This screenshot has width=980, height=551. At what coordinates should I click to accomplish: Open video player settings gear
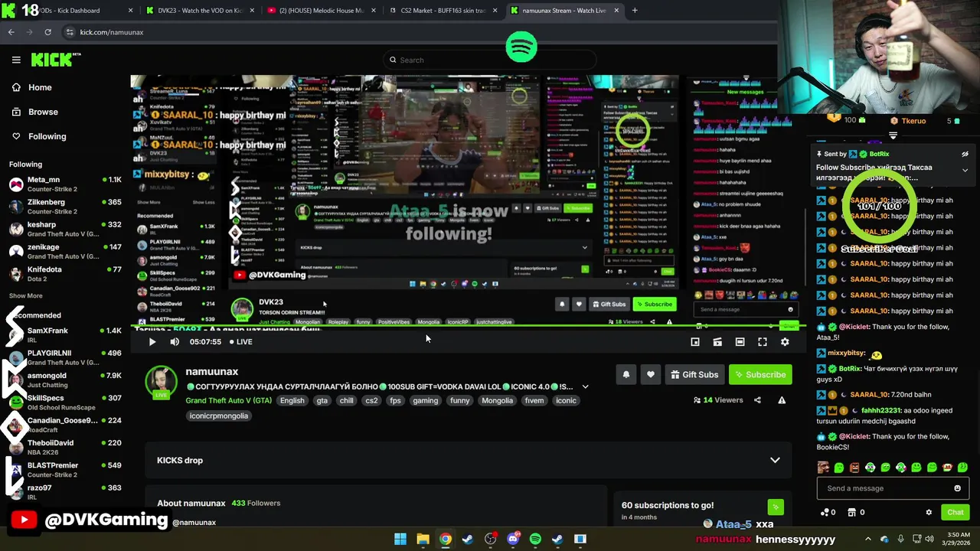pos(785,342)
